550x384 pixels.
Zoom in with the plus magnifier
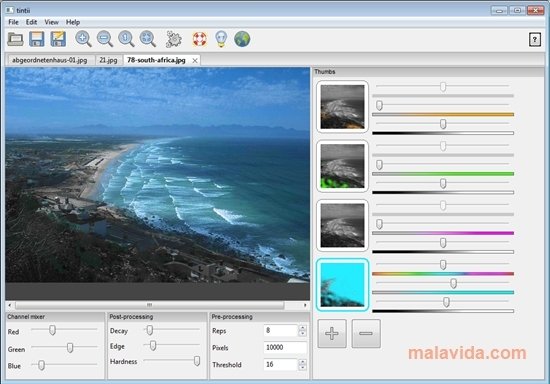pyautogui.click(x=83, y=39)
